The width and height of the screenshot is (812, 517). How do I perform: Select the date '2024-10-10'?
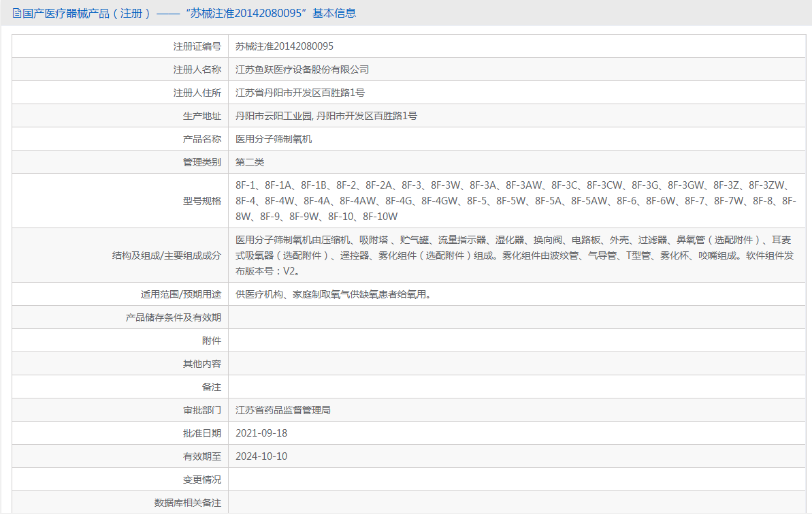pyautogui.click(x=261, y=457)
